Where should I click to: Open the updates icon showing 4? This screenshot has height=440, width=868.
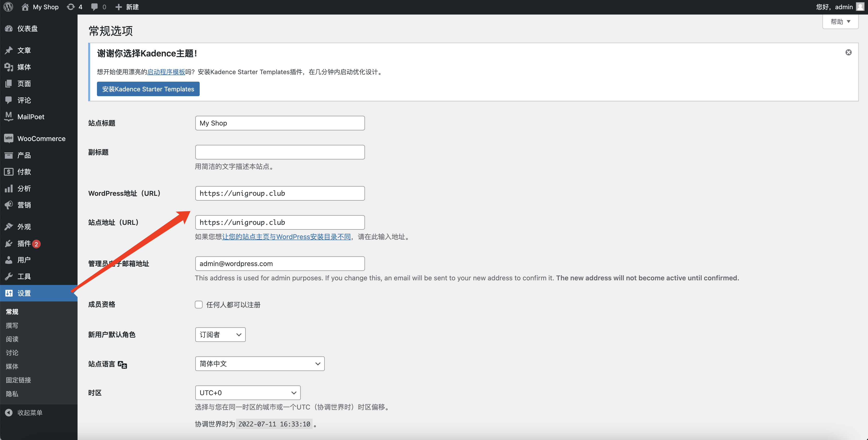click(x=74, y=7)
